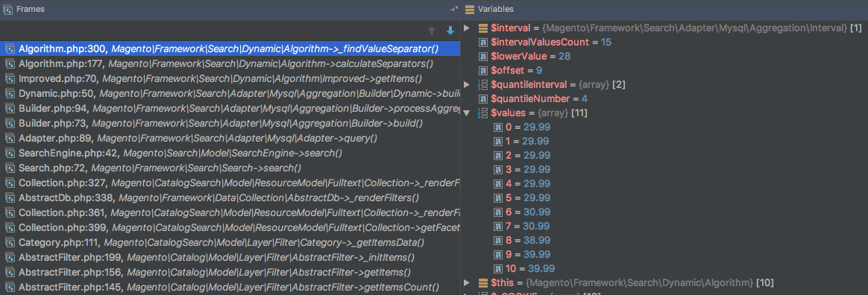Viewport: 868px width, 295px height.
Task: Click the Frames panel title
Action: click(31, 9)
